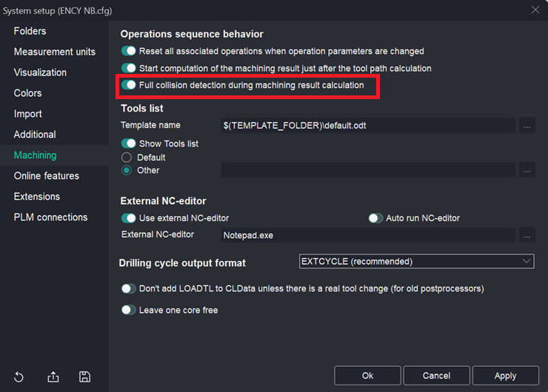Browse for Other tools list file
The width and height of the screenshot is (548, 392).
pyautogui.click(x=527, y=170)
